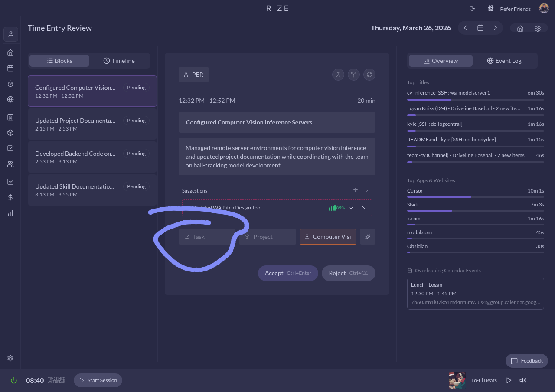Image resolution: width=555 pixels, height=392 pixels.
Task: Collapse the Suggestions section chevron
Action: coord(367,191)
